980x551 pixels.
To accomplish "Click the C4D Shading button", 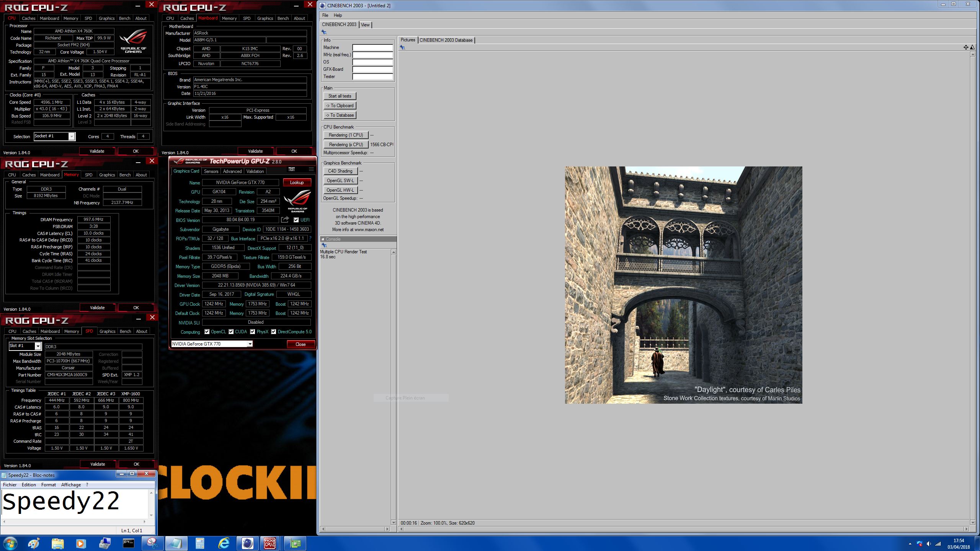I will coord(340,171).
